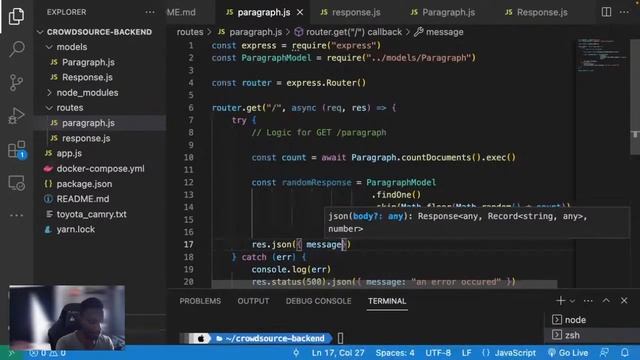Open Source Control view

[x=16, y=82]
